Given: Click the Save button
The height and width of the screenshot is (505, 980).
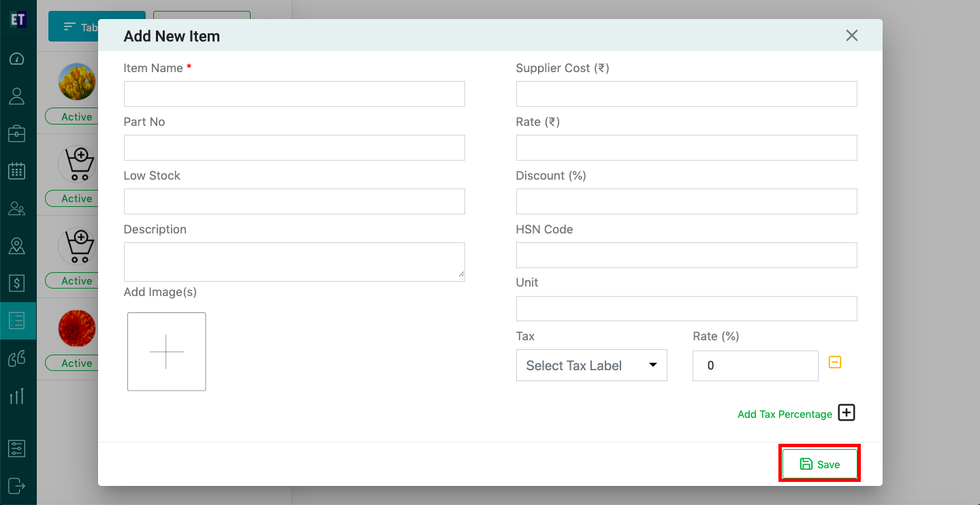Looking at the screenshot, I should (819, 464).
